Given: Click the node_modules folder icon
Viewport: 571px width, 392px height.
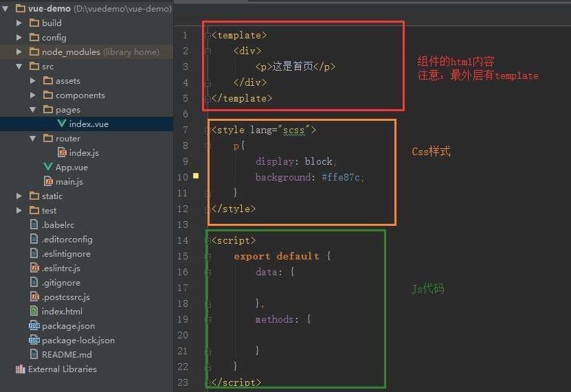Looking at the screenshot, I should click(x=34, y=51).
